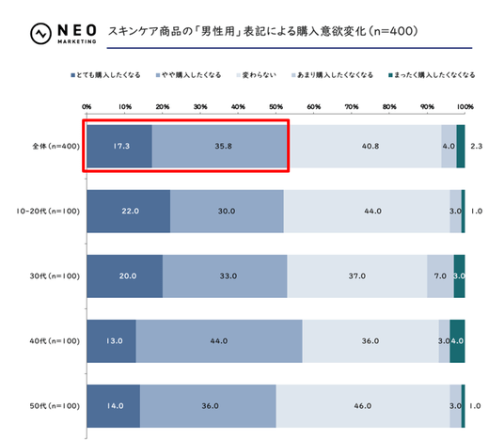Click the 50% axis tick label
504x440 pixels.
[276, 106]
